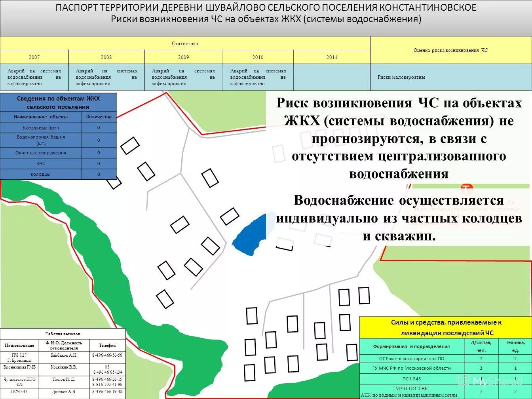Select 'ПСЧ 343' in the forces table
This screenshot has width=532, height=399.
tap(412, 379)
